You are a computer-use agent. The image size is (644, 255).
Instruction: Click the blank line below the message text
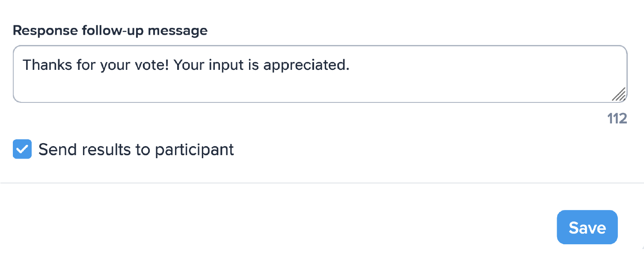(257, 88)
